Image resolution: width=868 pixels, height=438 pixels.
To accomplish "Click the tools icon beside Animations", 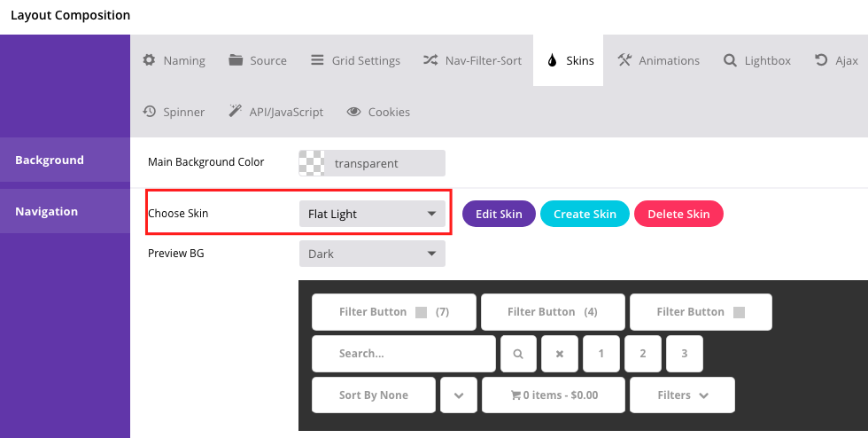I will pyautogui.click(x=624, y=60).
